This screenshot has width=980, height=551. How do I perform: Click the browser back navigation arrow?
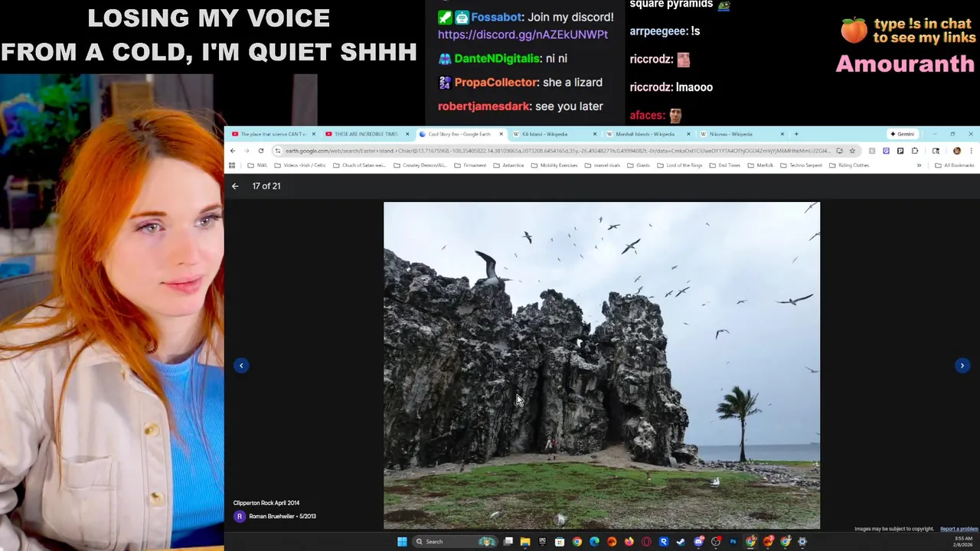click(234, 151)
